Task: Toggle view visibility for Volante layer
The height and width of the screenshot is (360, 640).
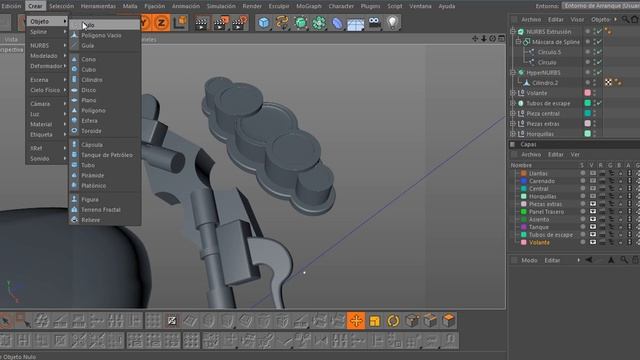Action: (593, 242)
